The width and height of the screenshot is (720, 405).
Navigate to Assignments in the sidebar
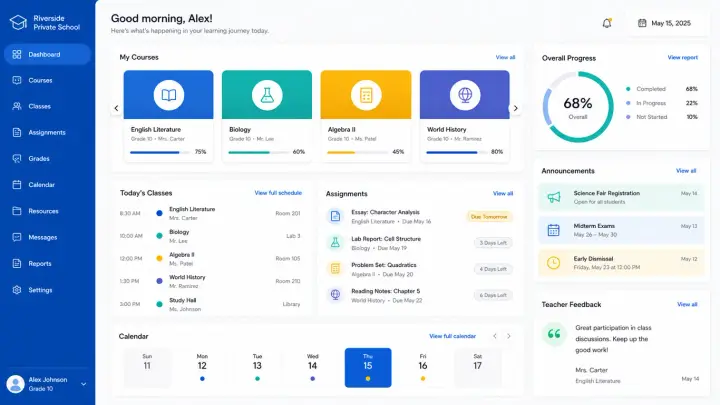pyautogui.click(x=47, y=132)
